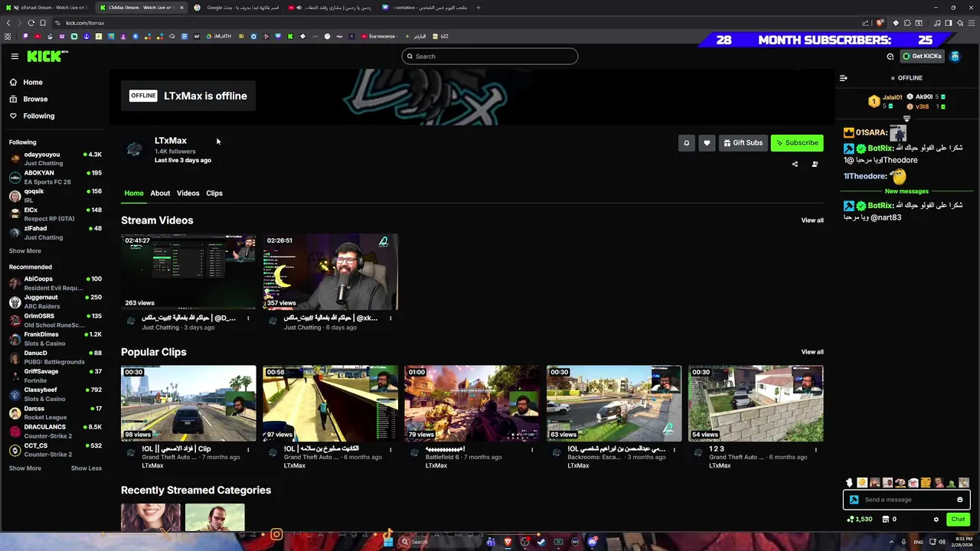Image resolution: width=980 pixels, height=551 pixels.
Task: View all Stream Videos
Action: (812, 220)
